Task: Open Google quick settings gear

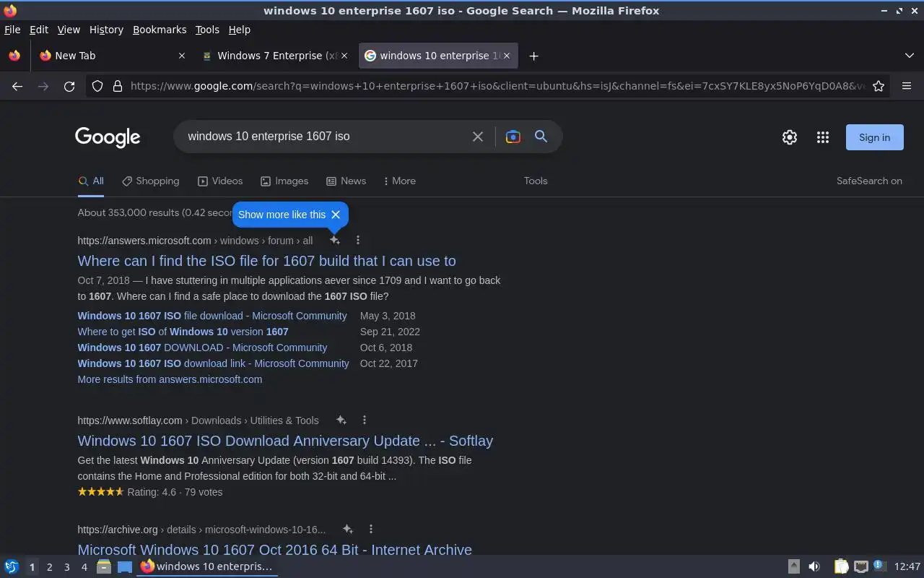Action: pyautogui.click(x=790, y=137)
